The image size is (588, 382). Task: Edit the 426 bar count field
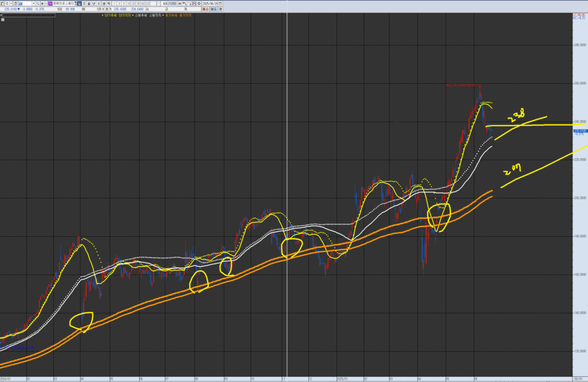(x=165, y=3)
